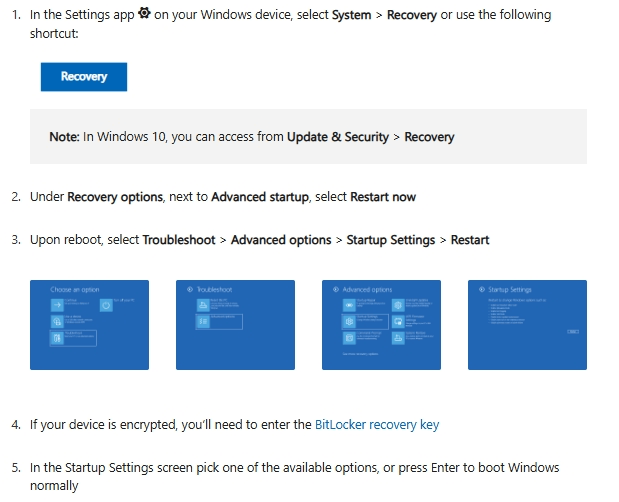Click the bold 'Advanced startup' text
This screenshot has height=502, width=619.
(x=260, y=197)
